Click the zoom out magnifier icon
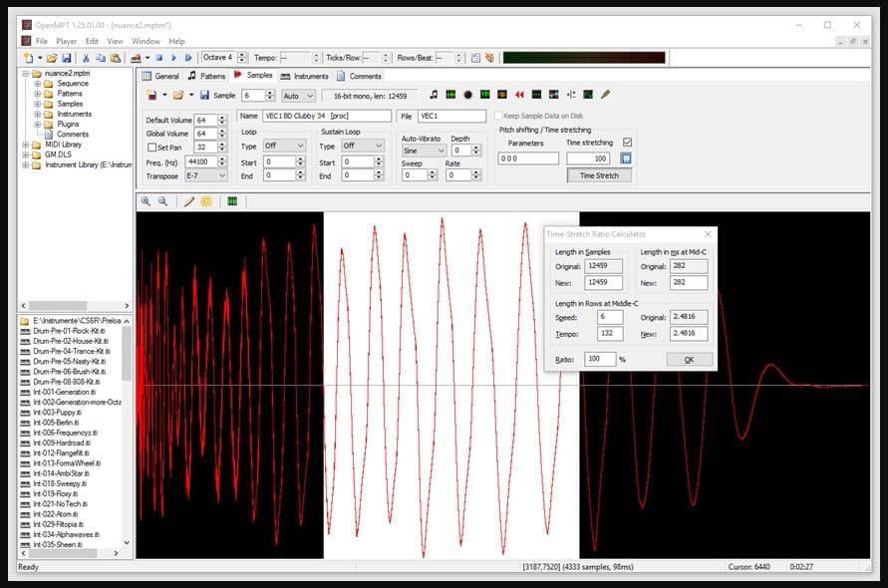 point(163,201)
